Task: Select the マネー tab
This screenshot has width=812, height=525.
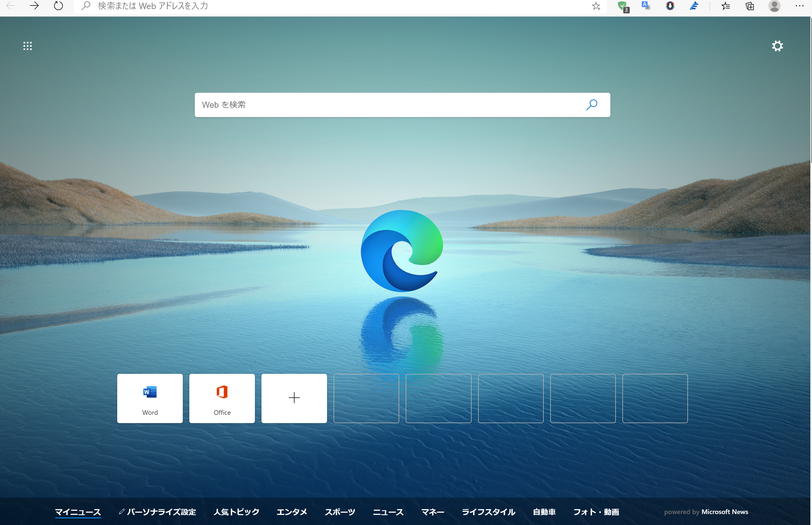Action: click(x=433, y=512)
